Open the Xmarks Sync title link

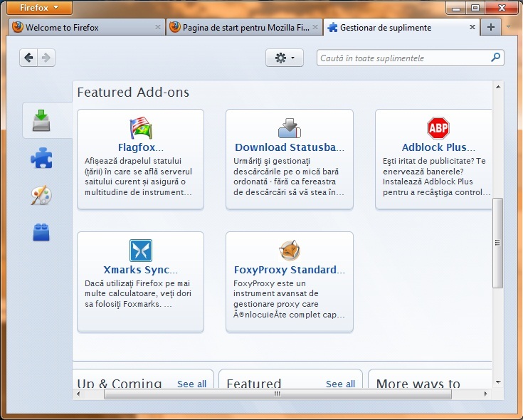tap(141, 270)
